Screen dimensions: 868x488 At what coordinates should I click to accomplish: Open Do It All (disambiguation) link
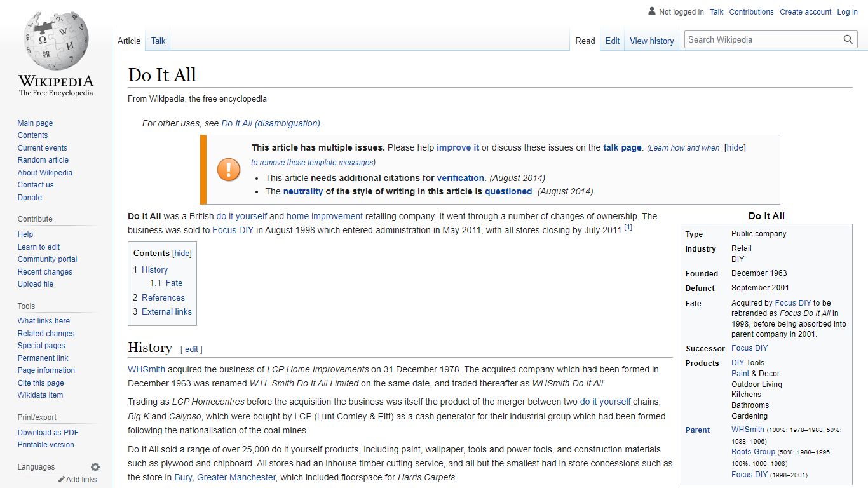click(271, 123)
